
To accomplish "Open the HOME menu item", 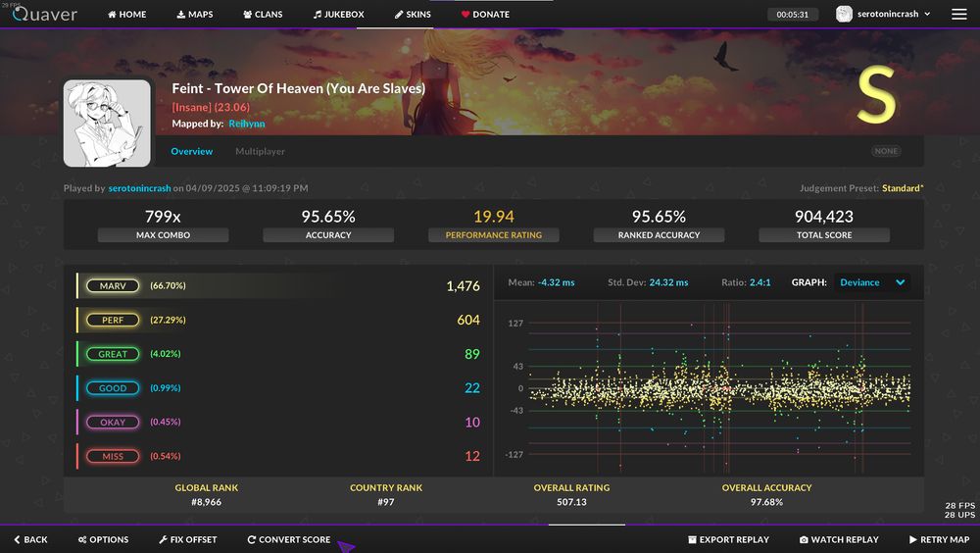I will pyautogui.click(x=126, y=14).
